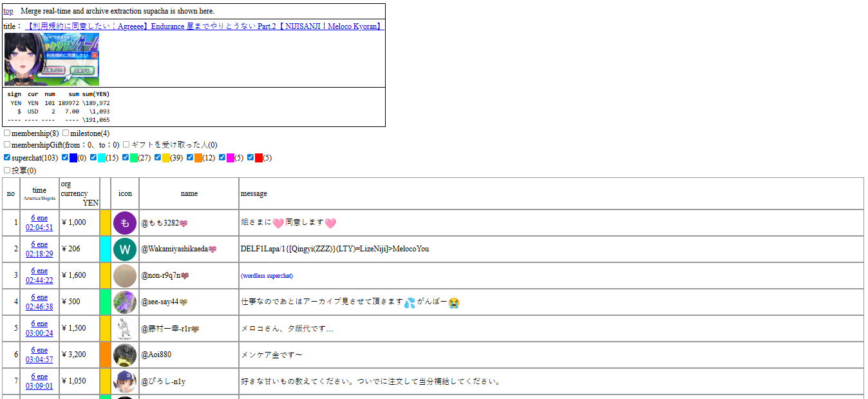
Task: Click the 'org currency YEN' column header
Action: tap(80, 193)
